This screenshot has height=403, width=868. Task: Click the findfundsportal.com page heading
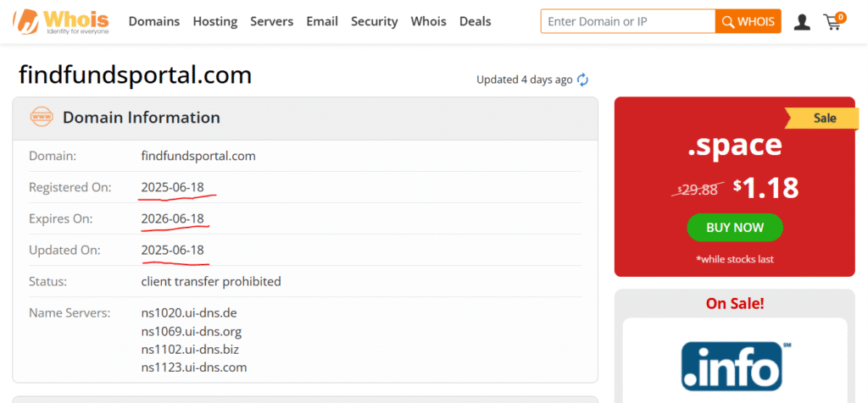[x=135, y=75]
